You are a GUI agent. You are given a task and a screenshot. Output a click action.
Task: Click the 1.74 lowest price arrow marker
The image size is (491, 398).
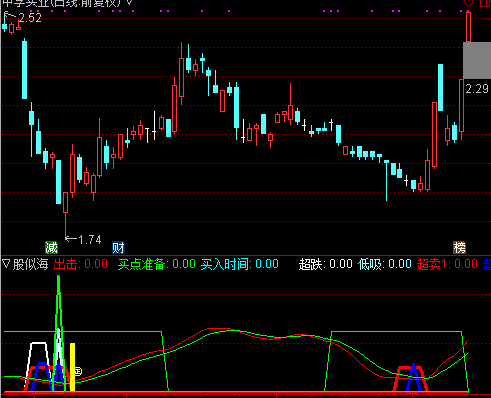83,239
